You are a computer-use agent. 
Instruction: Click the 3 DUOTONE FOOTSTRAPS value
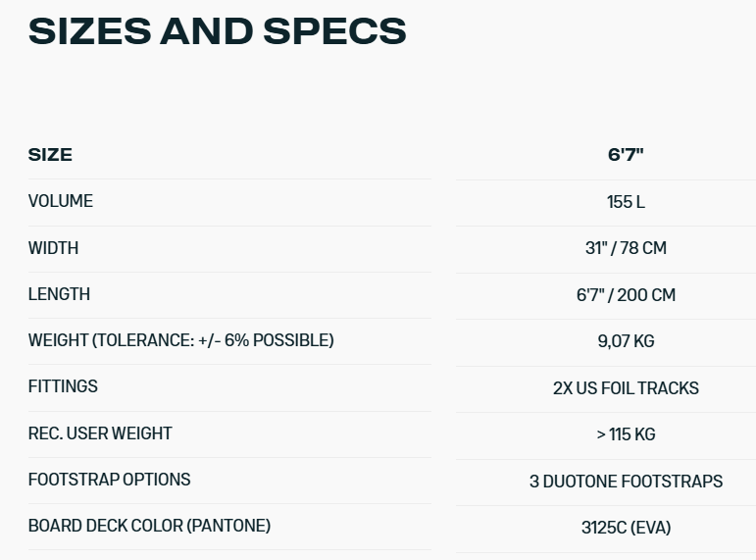point(626,482)
